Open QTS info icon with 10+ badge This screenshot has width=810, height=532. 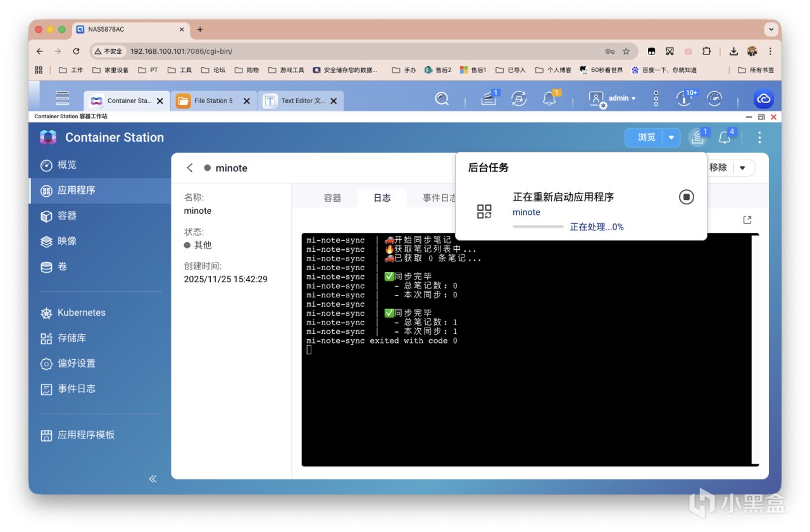pos(684,98)
